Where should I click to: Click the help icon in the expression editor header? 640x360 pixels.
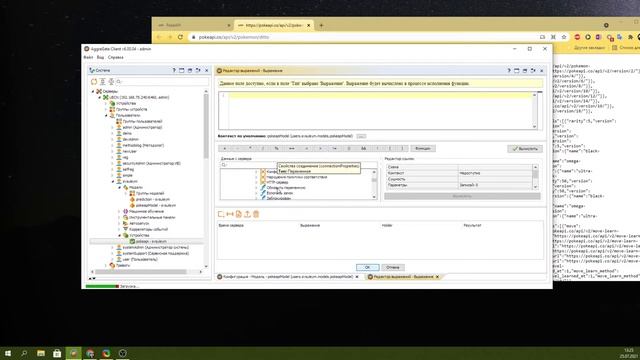(x=509, y=71)
